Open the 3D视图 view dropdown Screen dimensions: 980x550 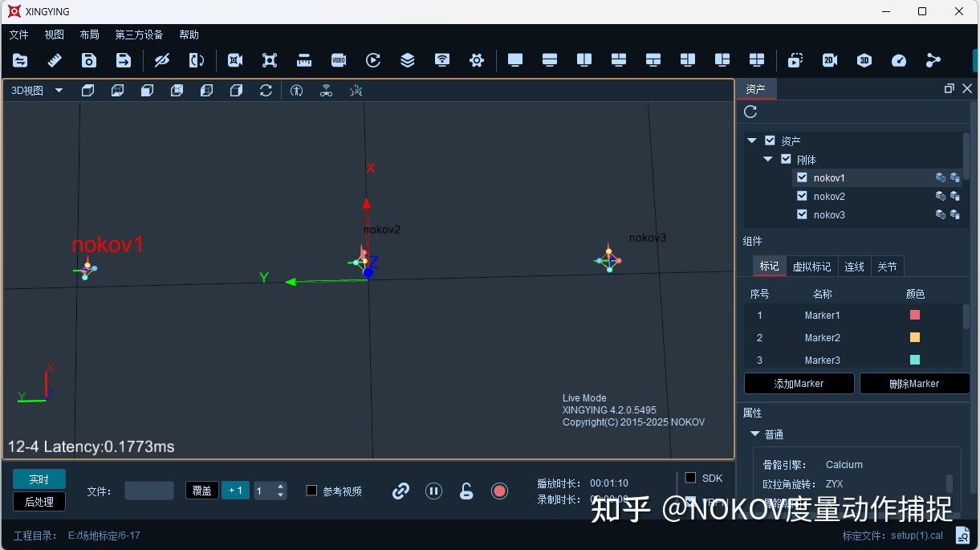click(59, 90)
